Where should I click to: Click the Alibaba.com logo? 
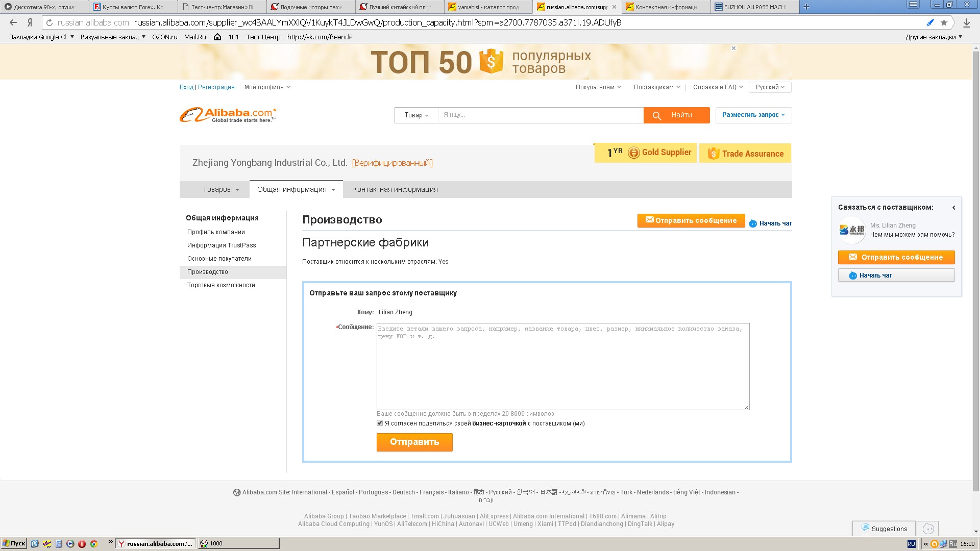point(228,115)
